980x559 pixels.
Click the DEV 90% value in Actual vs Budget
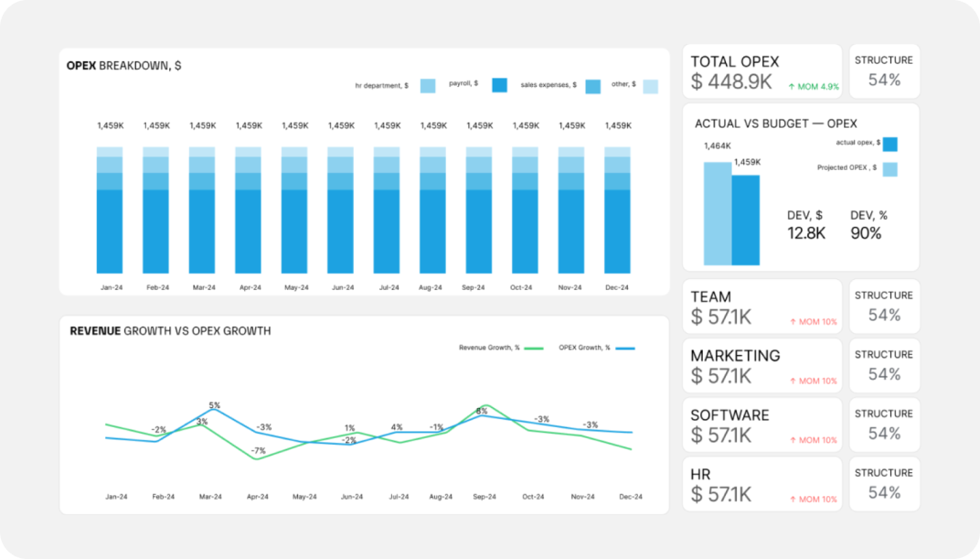coord(866,234)
